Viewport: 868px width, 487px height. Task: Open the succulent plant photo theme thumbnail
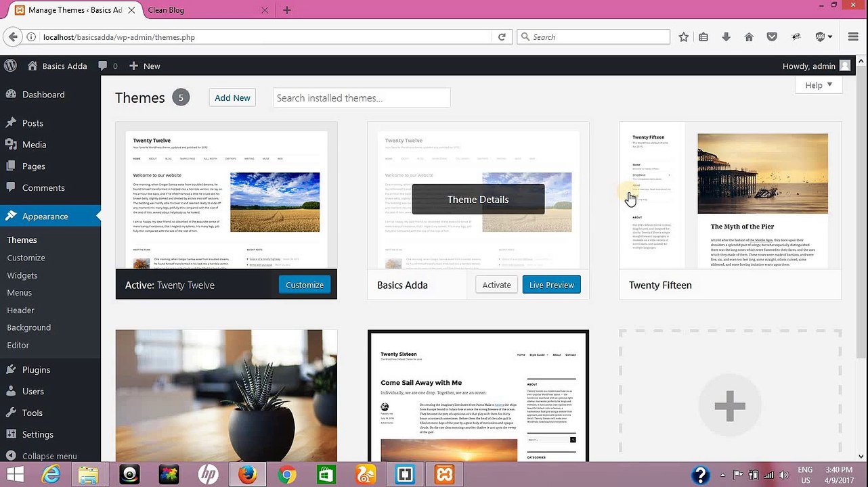(226, 396)
